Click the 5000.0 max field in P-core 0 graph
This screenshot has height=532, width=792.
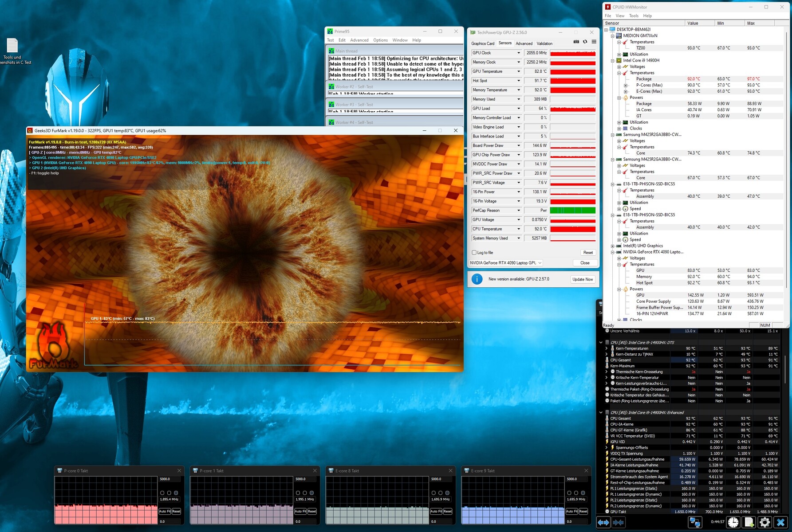click(170, 479)
